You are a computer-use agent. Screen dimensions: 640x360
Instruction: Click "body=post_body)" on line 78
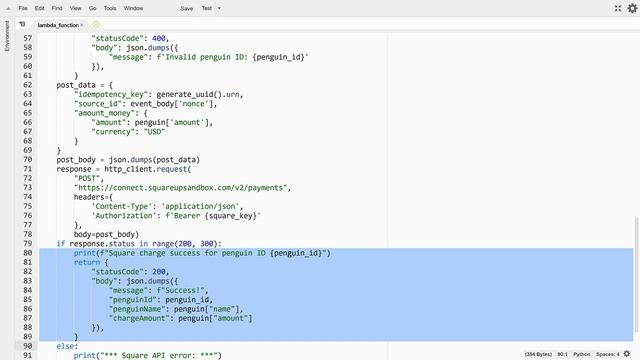[x=106, y=234]
